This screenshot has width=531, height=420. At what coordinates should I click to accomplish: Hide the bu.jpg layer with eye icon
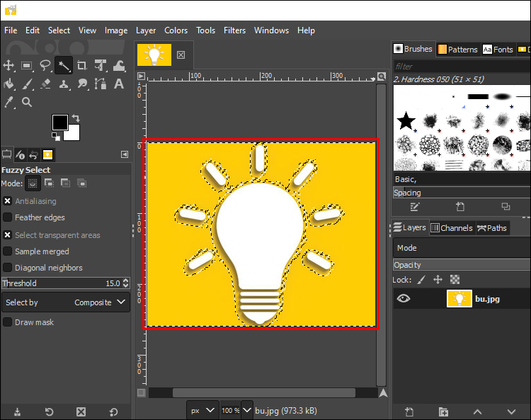click(404, 298)
